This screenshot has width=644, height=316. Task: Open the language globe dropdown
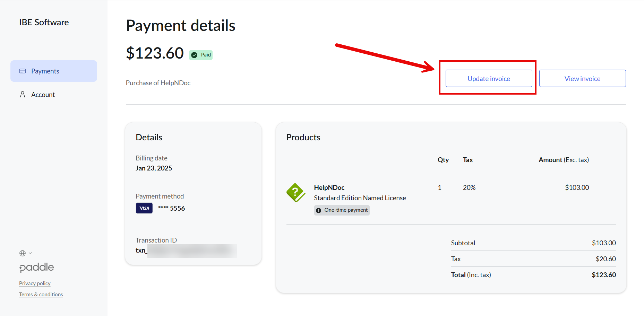point(26,253)
